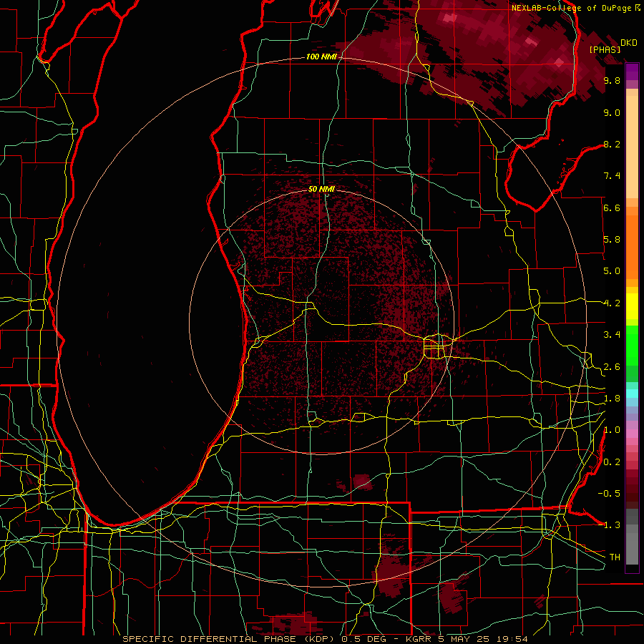The height and width of the screenshot is (644, 644).
Task: Click the pink band of the color bar
Action: 632,434
